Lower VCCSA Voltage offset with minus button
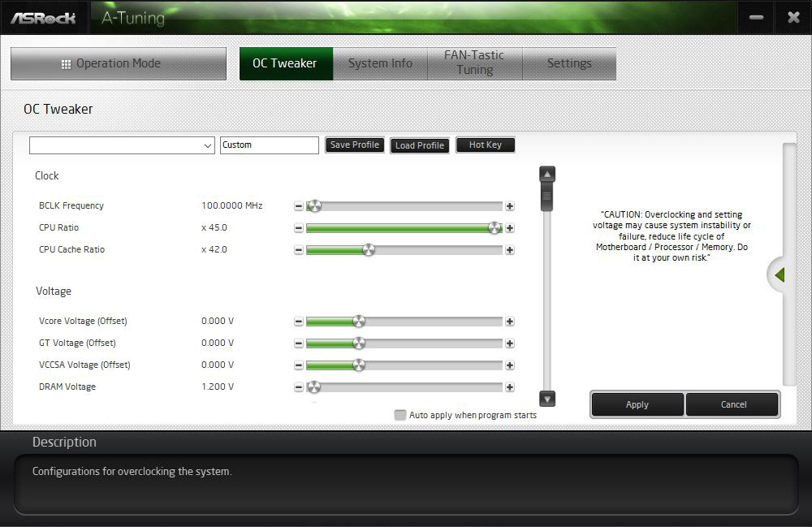 (298, 365)
